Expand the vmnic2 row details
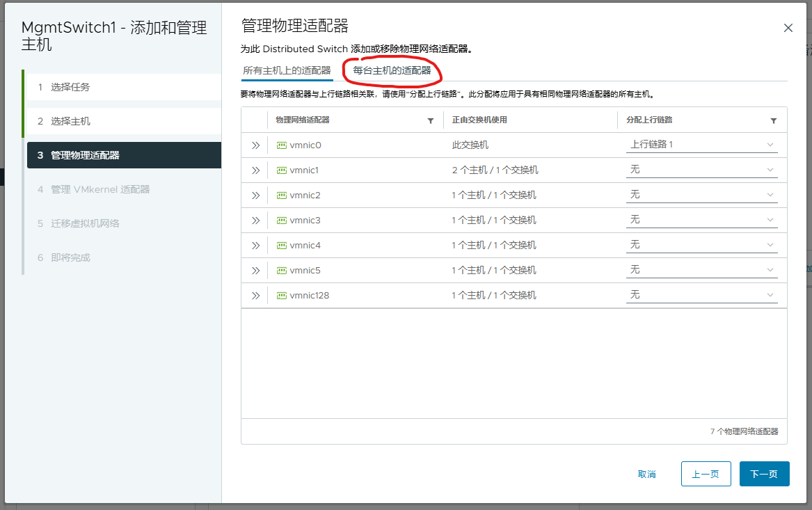Screen dimensions: 812x510 [255, 196]
